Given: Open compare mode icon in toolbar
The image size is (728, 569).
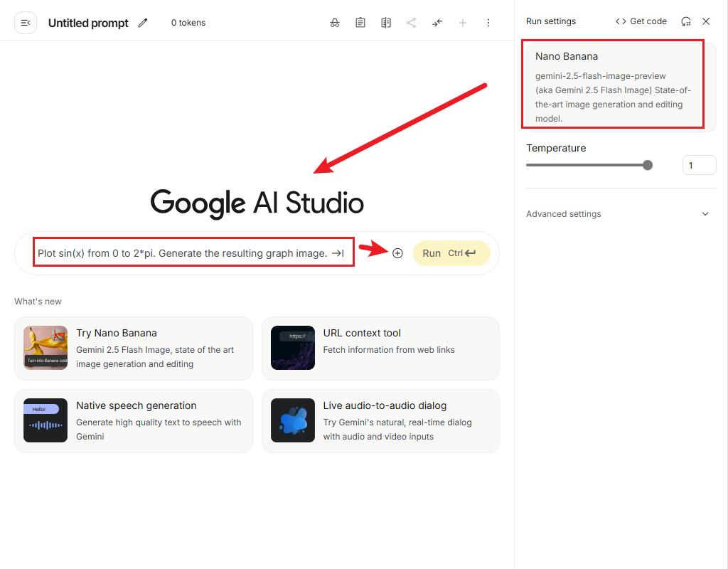Looking at the screenshot, I should click(386, 23).
